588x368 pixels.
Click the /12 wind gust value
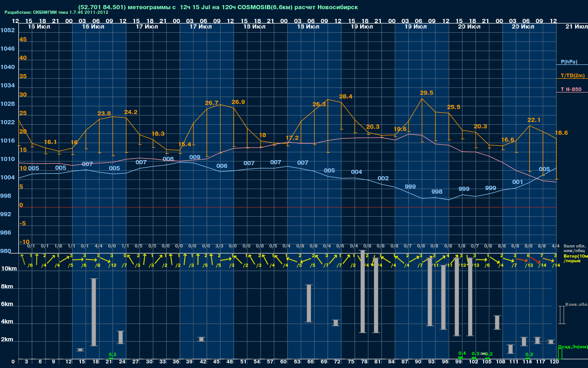113,265
